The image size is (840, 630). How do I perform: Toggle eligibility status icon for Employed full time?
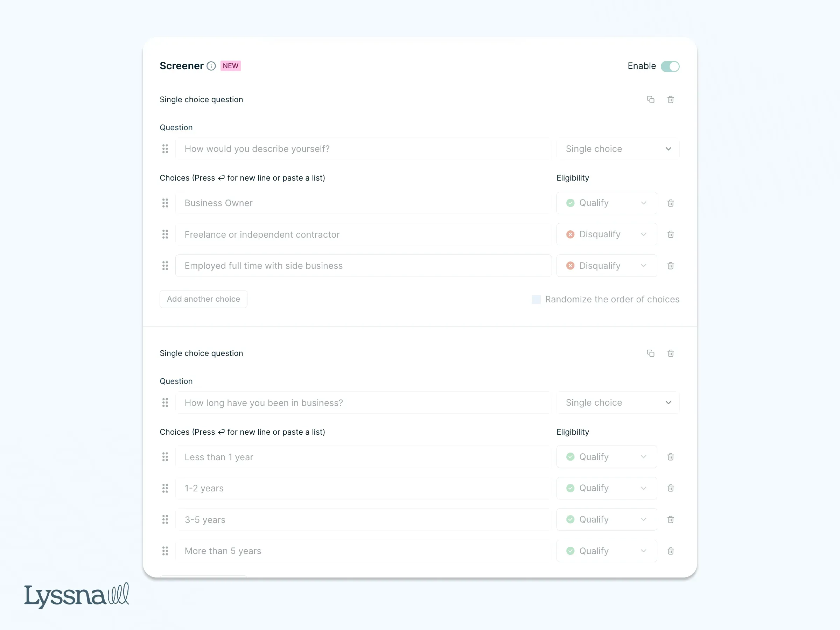click(x=570, y=265)
